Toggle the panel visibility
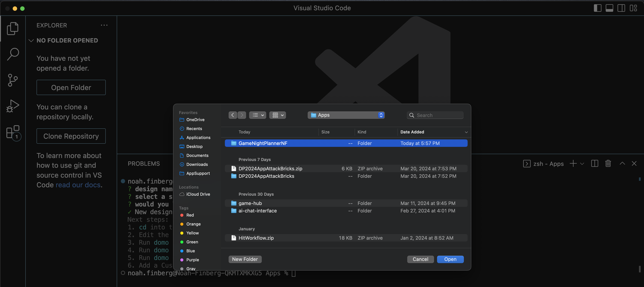The height and width of the screenshot is (287, 644). coord(609,8)
